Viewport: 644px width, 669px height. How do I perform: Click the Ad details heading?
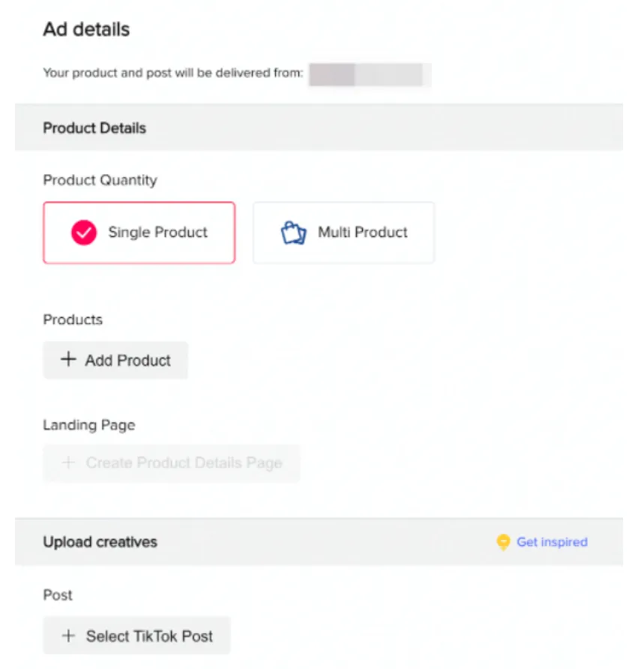tap(86, 29)
